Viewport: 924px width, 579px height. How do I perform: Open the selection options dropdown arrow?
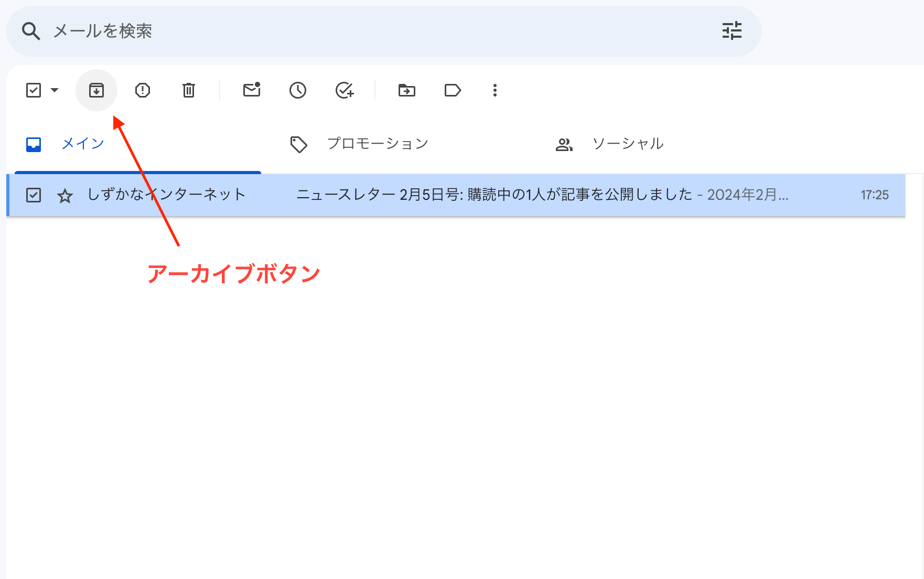(x=54, y=90)
